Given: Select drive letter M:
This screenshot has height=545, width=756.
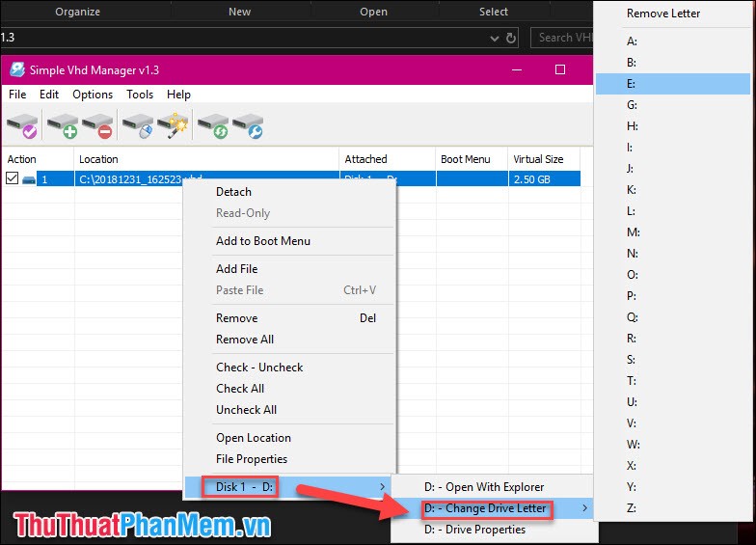Looking at the screenshot, I should click(673, 232).
